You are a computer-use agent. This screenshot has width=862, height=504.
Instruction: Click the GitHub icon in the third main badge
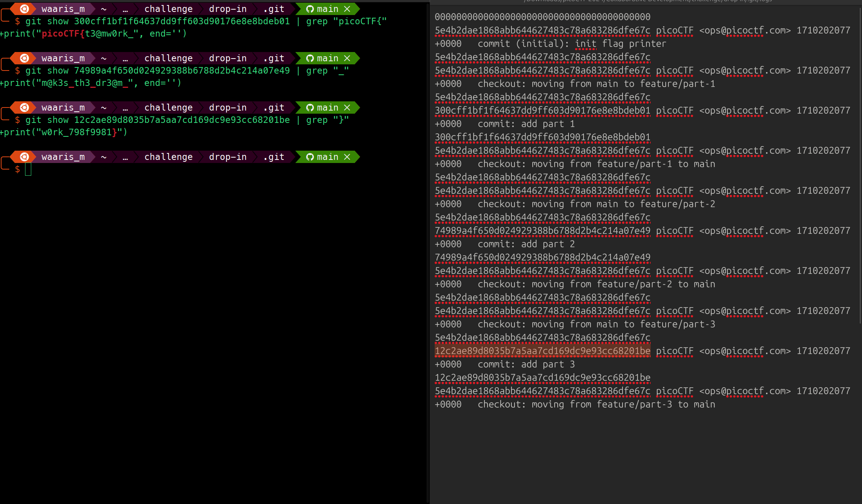click(x=310, y=108)
